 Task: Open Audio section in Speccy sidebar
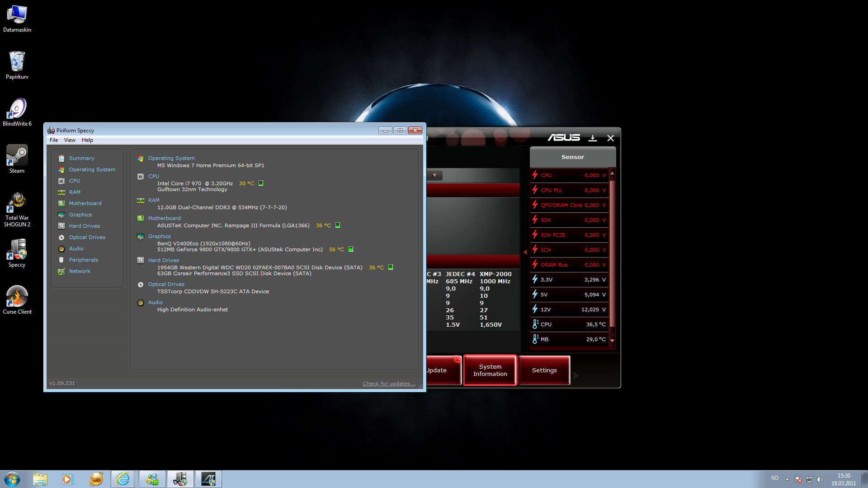click(x=76, y=249)
